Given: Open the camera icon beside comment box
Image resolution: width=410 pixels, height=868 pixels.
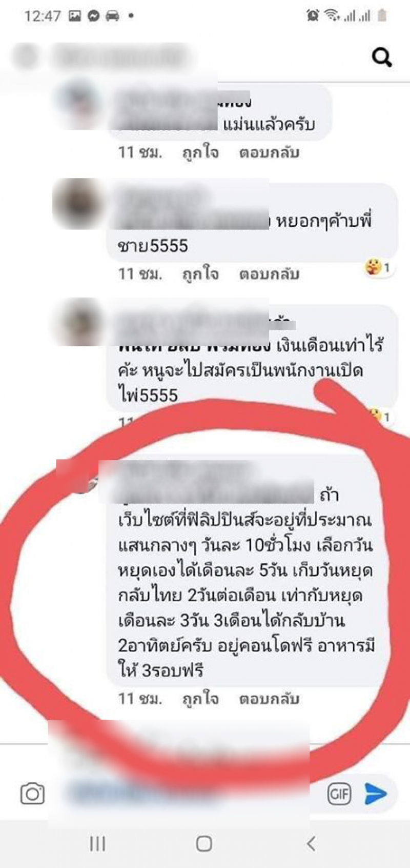Looking at the screenshot, I should (x=32, y=794).
